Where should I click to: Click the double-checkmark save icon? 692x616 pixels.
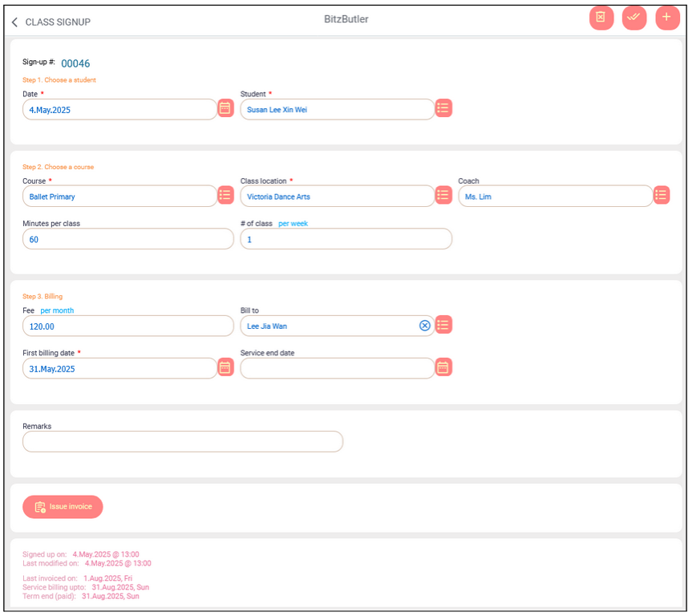[x=634, y=18]
